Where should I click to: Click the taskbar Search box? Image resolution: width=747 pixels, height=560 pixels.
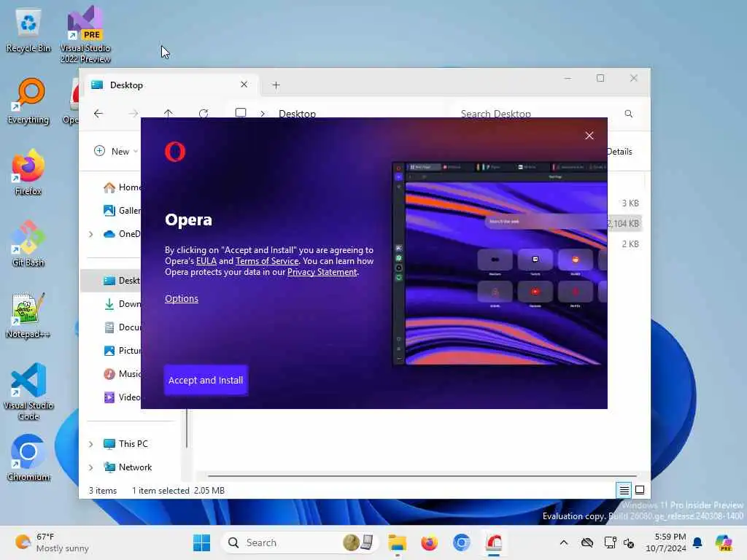[300, 542]
